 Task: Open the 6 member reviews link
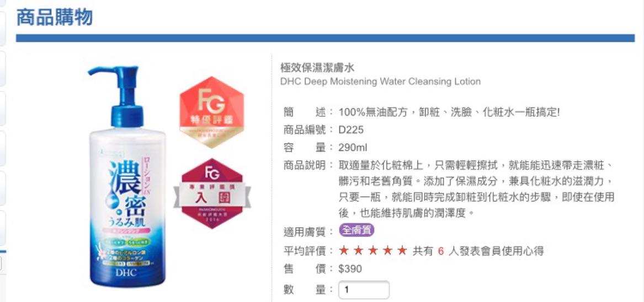(441, 251)
